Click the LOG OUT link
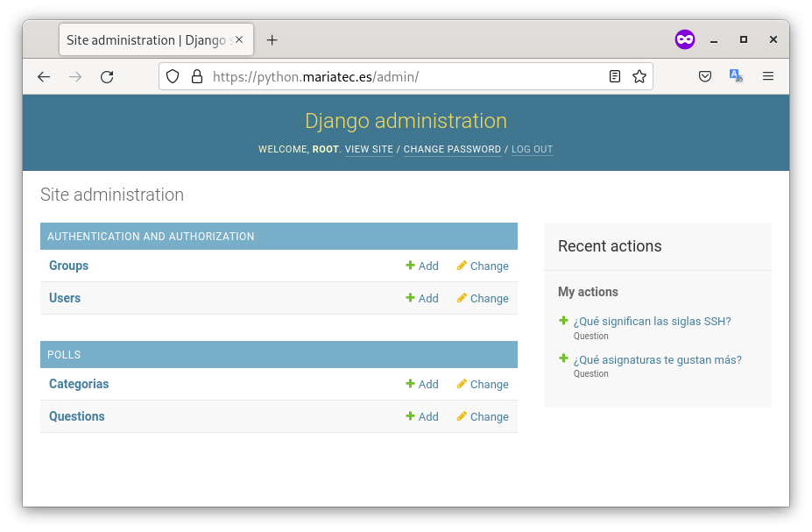The height and width of the screenshot is (532, 812). pos(532,150)
